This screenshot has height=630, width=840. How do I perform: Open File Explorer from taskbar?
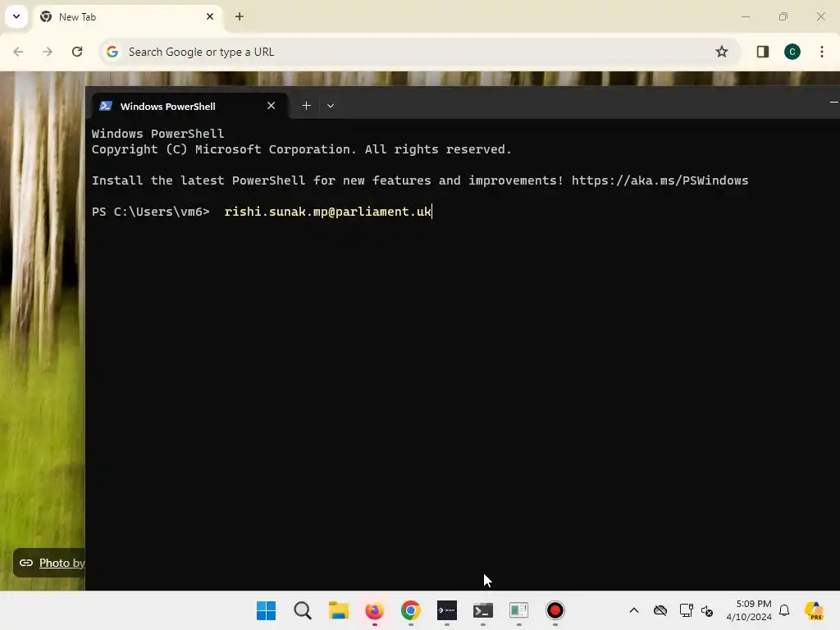coord(339,610)
